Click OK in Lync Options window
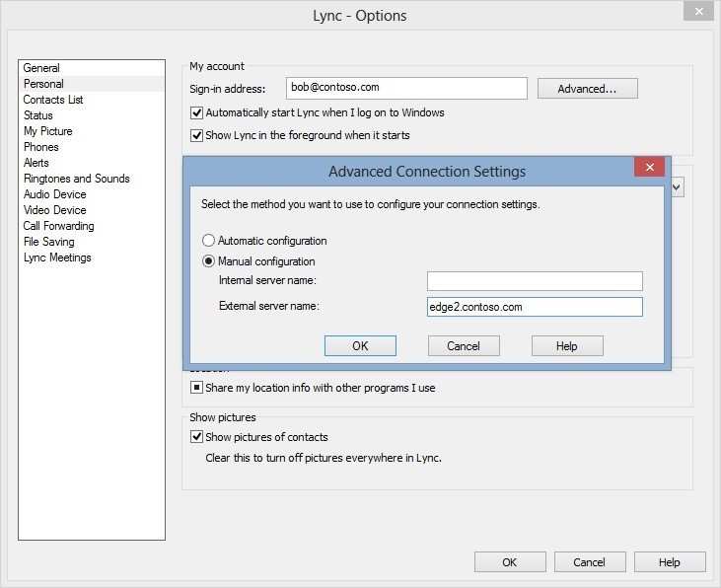 pos(510,562)
